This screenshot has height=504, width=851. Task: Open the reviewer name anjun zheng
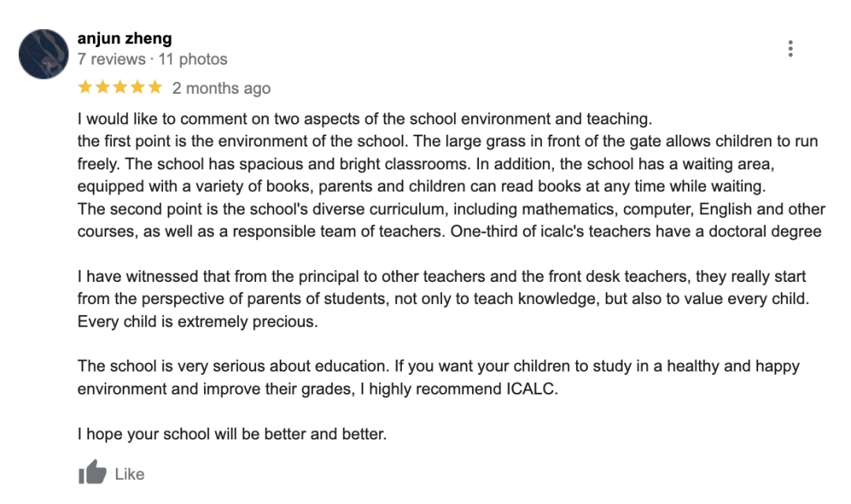click(124, 39)
